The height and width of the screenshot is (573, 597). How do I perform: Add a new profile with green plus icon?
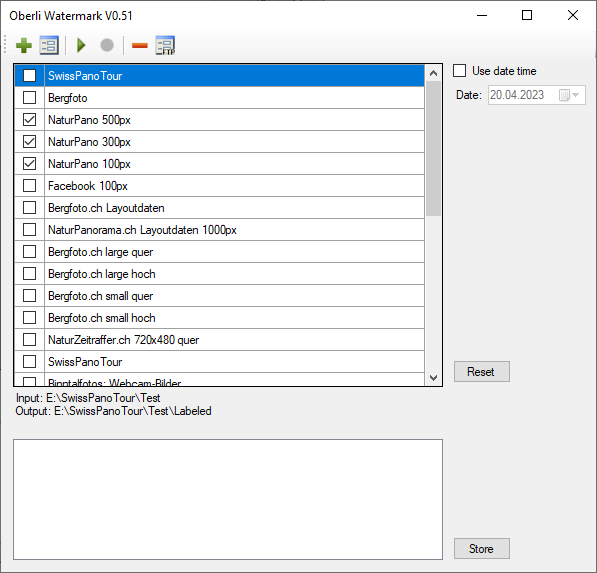point(24,46)
